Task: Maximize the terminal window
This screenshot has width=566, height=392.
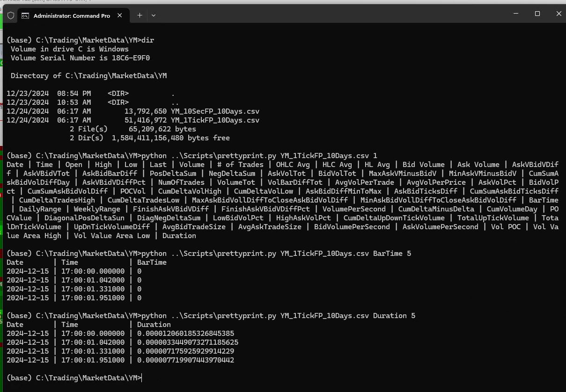Action: click(537, 14)
